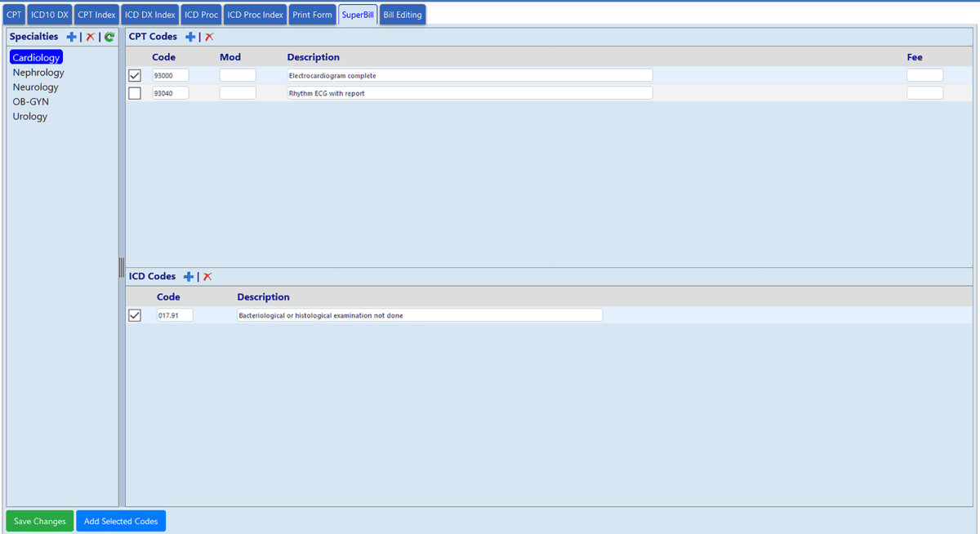Viewport: 980px width, 534px height.
Task: Add a new specialty with plus icon
Action: click(72, 37)
